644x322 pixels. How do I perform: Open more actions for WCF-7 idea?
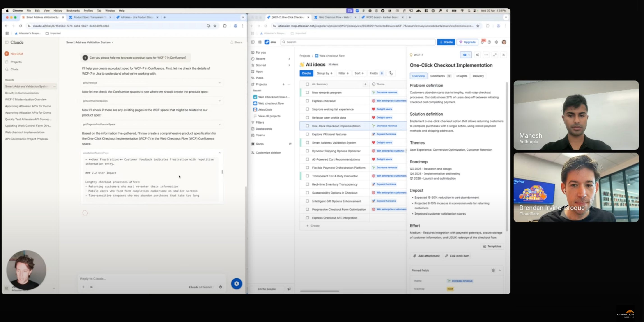[486, 55]
